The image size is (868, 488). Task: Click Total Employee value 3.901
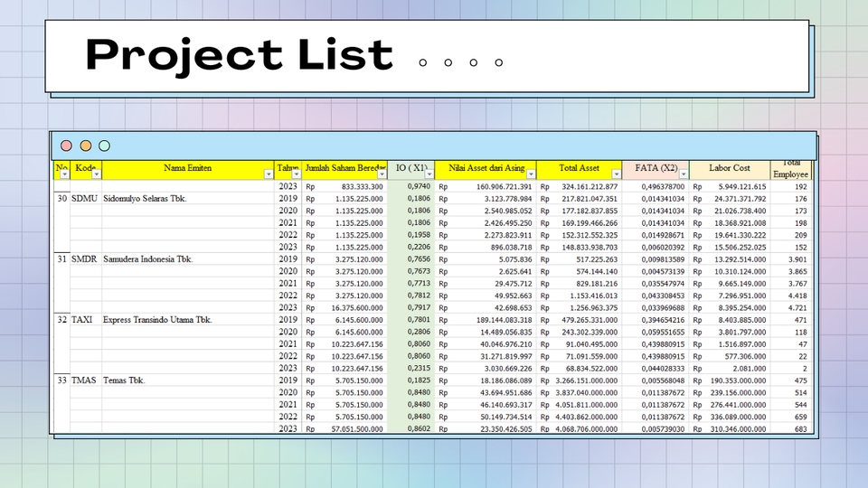(797, 259)
